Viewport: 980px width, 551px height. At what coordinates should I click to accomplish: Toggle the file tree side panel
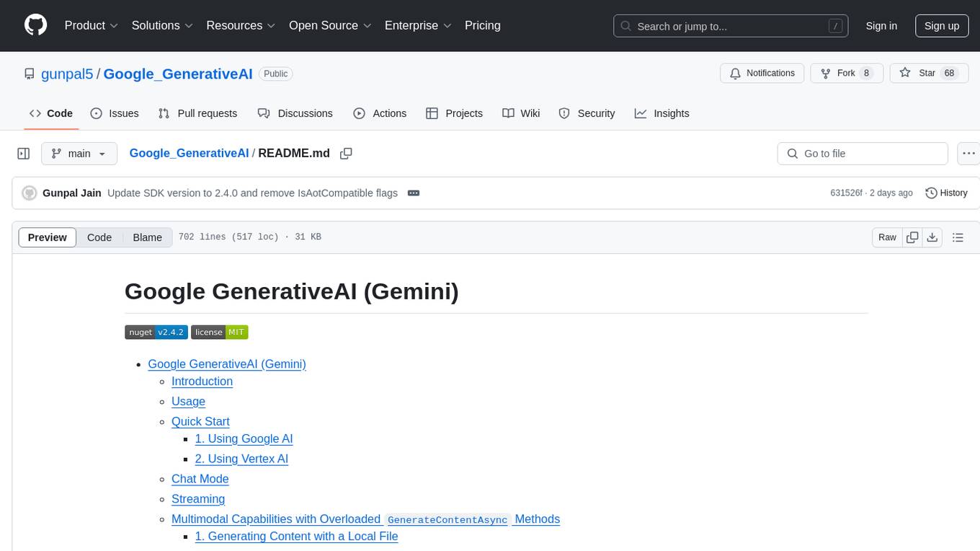click(24, 154)
